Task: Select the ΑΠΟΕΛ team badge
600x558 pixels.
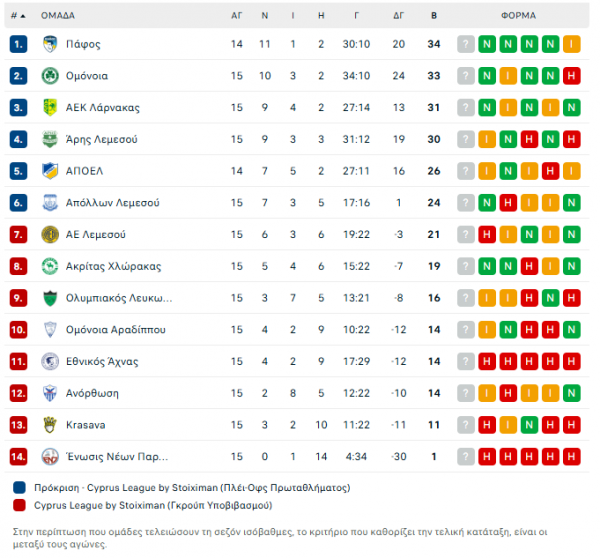Action: tap(50, 171)
